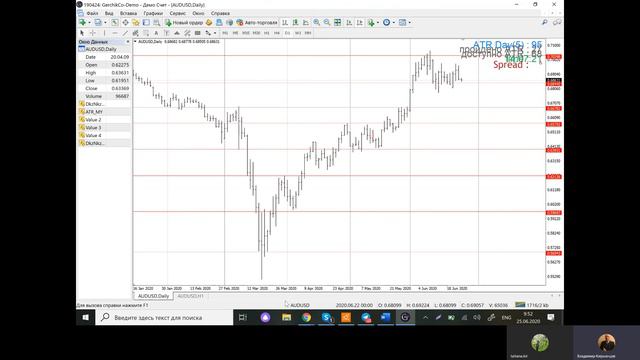Open Word from the taskbar

385,317
